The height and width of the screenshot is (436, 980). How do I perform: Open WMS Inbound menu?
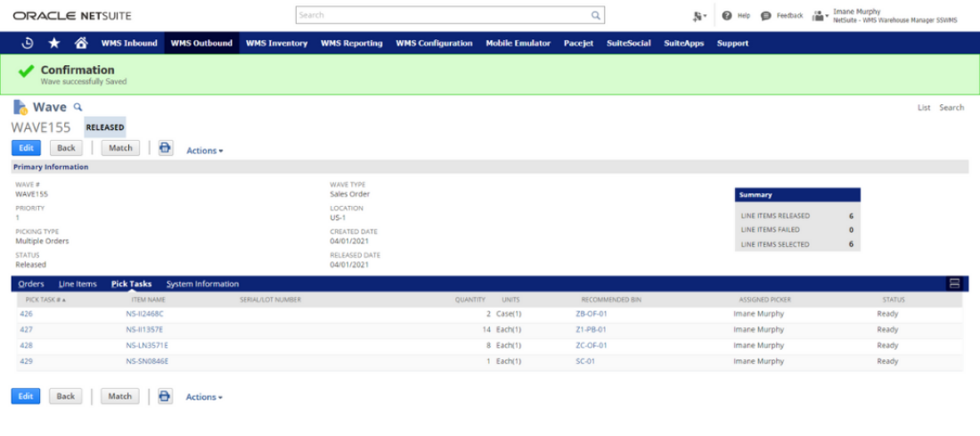coord(129,43)
